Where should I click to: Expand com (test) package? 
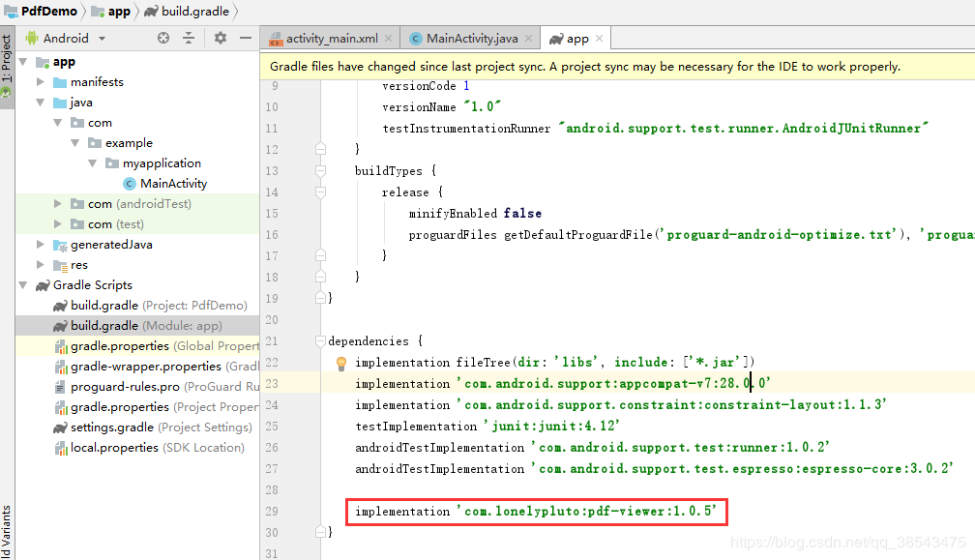tap(58, 223)
